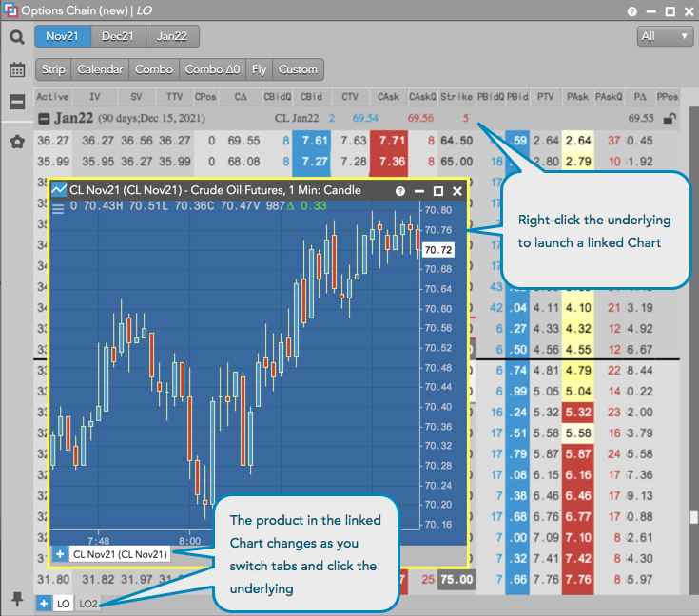Click the search magnifier icon in sidebar
This screenshot has height=616, width=699.
click(17, 37)
